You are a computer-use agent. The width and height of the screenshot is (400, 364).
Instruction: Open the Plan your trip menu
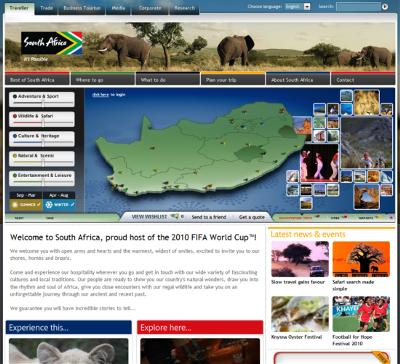[233, 79]
